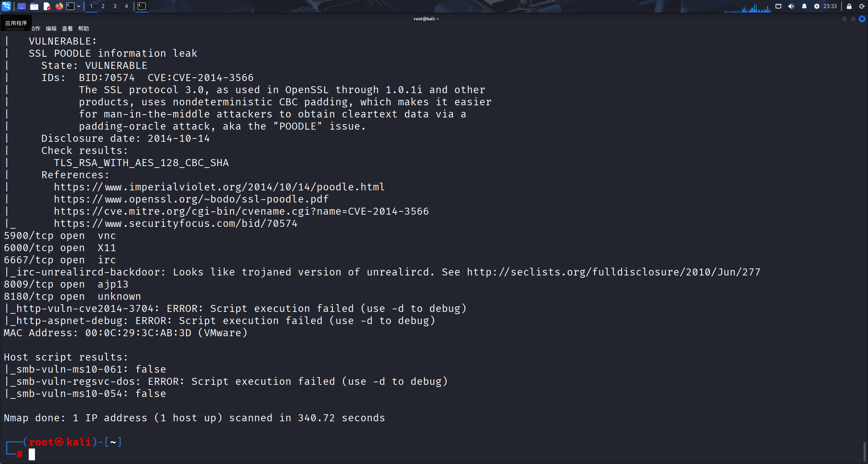Switch to workspace 3
Image resolution: width=868 pixels, height=464 pixels.
click(115, 6)
